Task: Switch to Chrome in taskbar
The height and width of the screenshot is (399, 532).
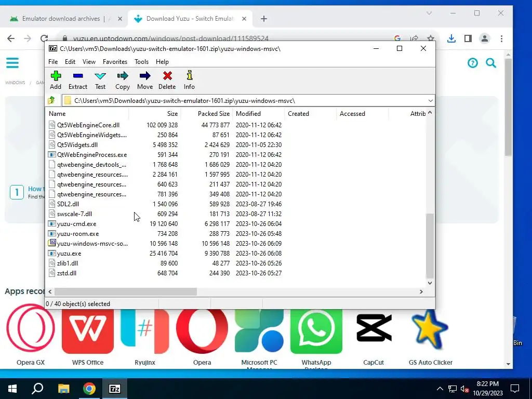Action: pyautogui.click(x=89, y=389)
